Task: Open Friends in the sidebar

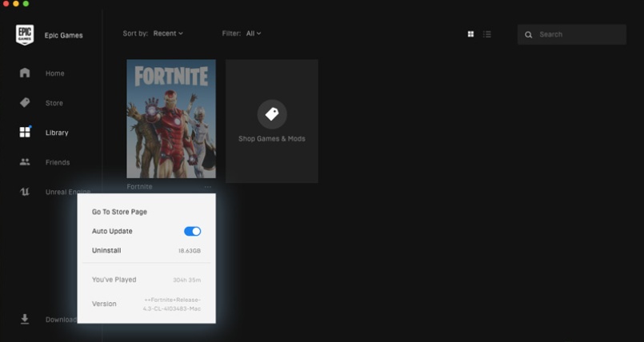Action: pyautogui.click(x=58, y=162)
